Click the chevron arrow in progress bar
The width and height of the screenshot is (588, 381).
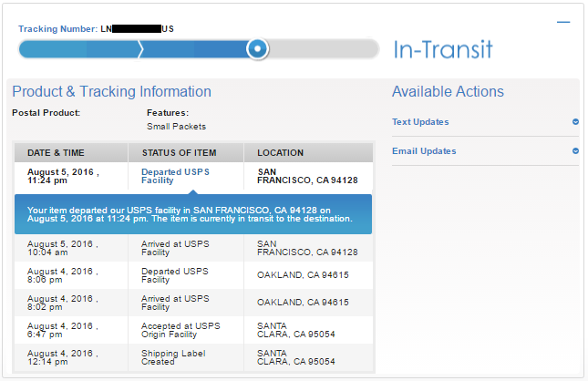[x=140, y=49]
